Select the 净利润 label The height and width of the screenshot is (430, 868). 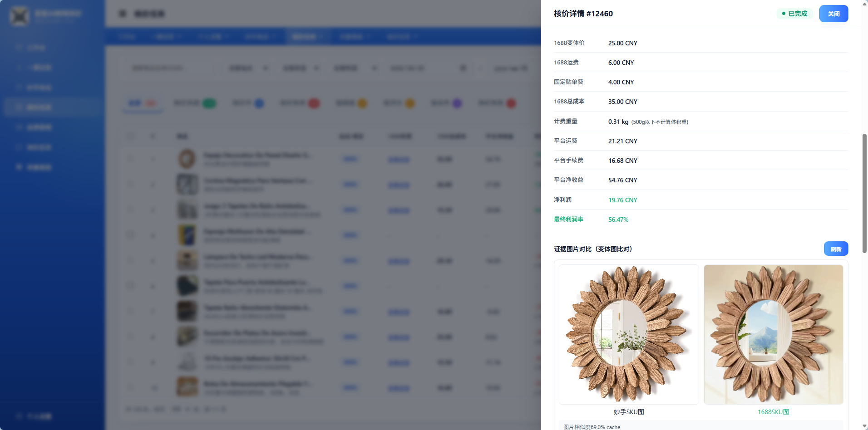562,200
